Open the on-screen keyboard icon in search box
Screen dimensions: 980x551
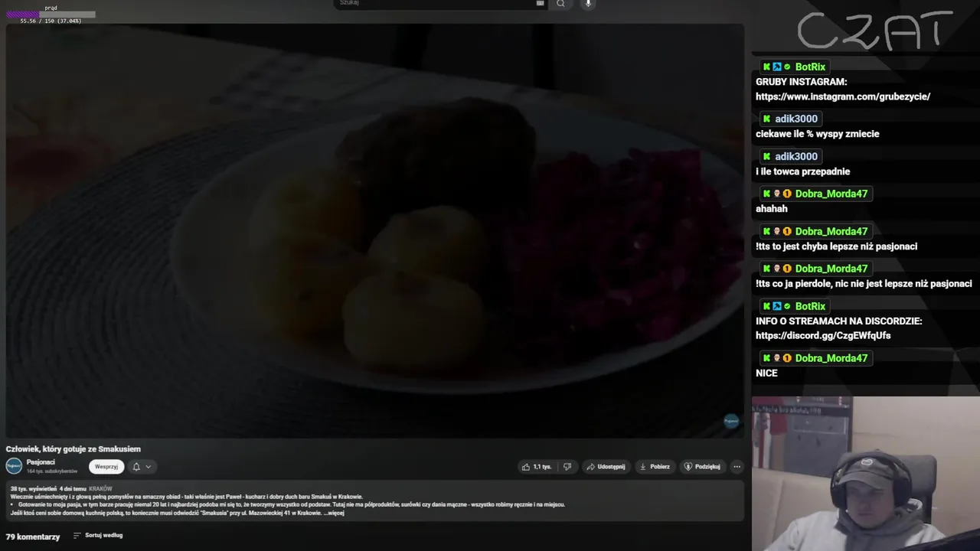click(540, 3)
